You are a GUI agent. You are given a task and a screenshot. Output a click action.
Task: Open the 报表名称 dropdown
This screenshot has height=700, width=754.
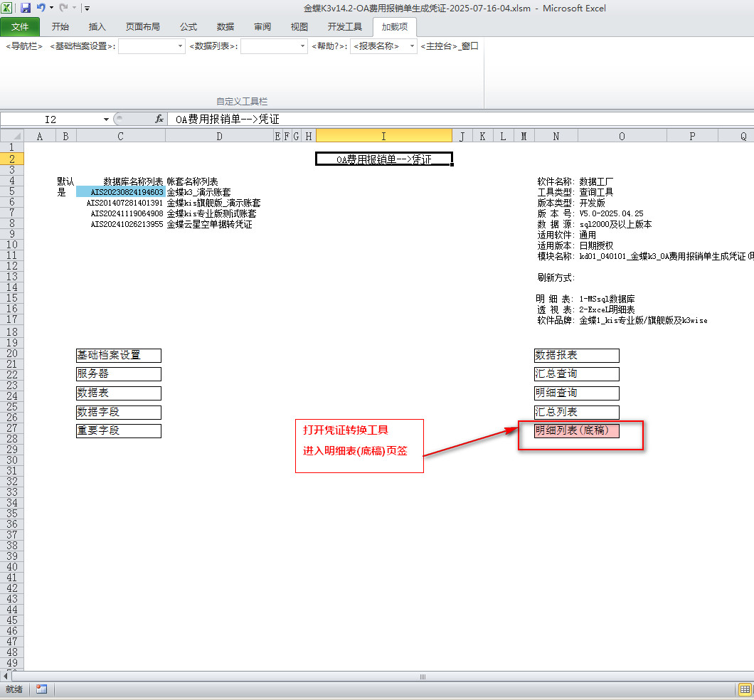pyautogui.click(x=412, y=46)
